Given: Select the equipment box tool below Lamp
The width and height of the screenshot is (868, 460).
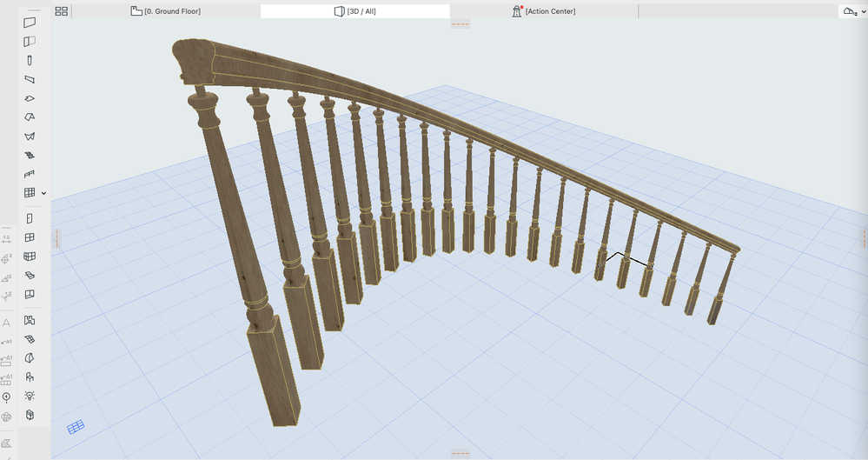Looking at the screenshot, I should pos(30,415).
